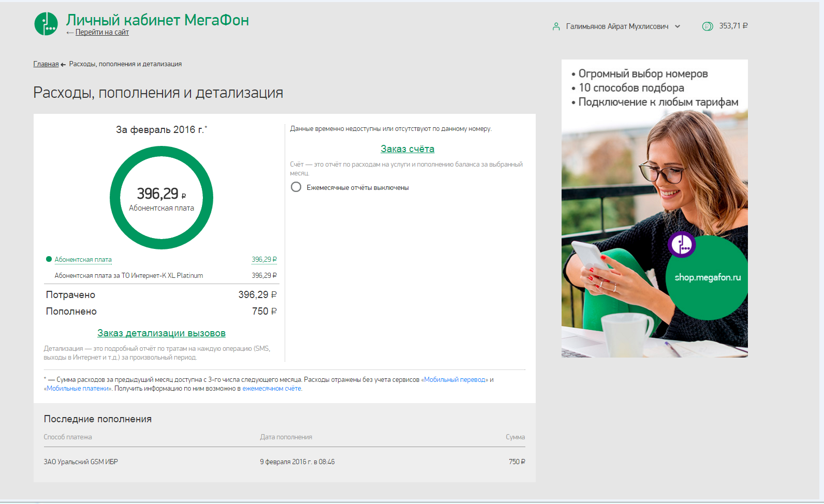
Task: Click the date 9 февраля 2016 г. в 08:46
Action: pyautogui.click(x=297, y=462)
